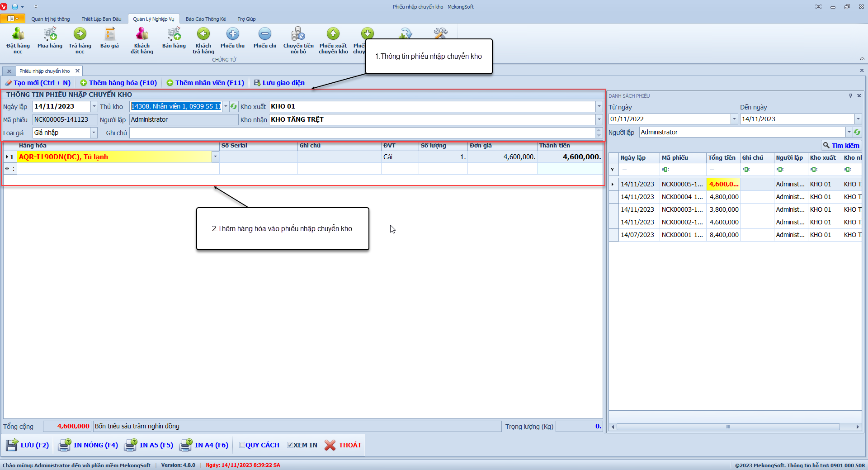Switch to Báo Cáo Thống Kê tab
The height and width of the screenshot is (470, 868).
(206, 19)
